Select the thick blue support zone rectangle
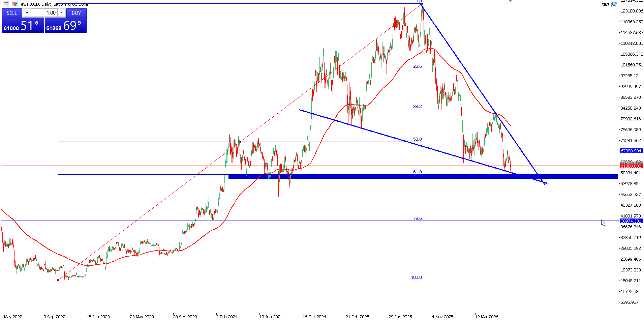The image size is (644, 320). (x=423, y=177)
